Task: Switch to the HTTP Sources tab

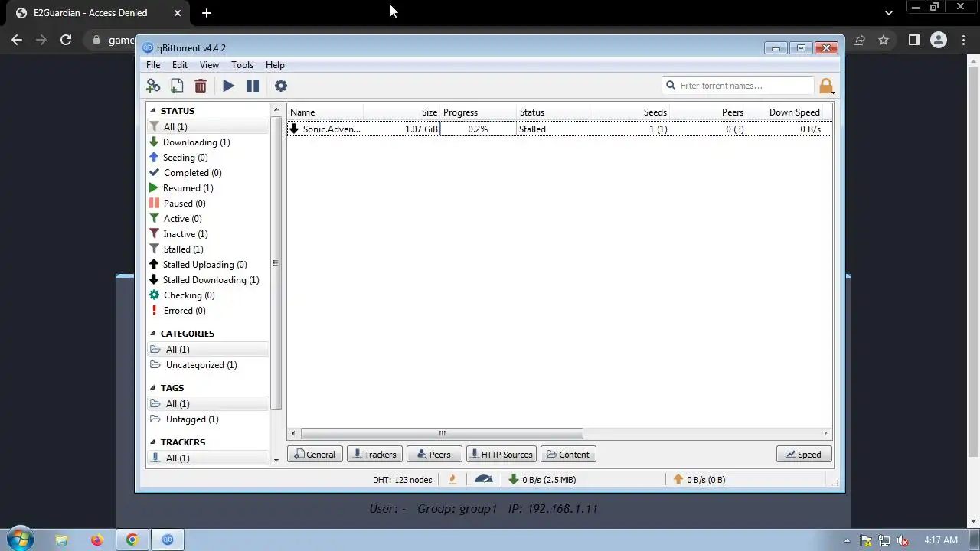Action: [501, 455]
